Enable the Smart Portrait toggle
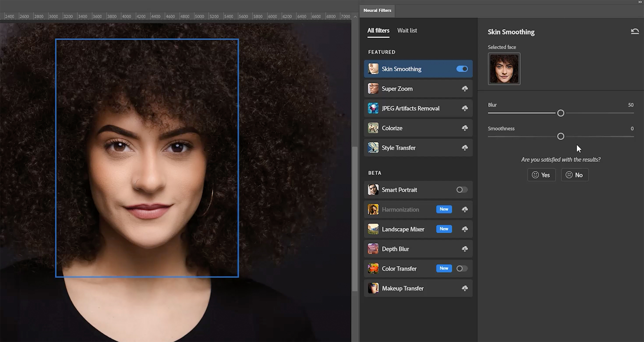 pos(462,190)
